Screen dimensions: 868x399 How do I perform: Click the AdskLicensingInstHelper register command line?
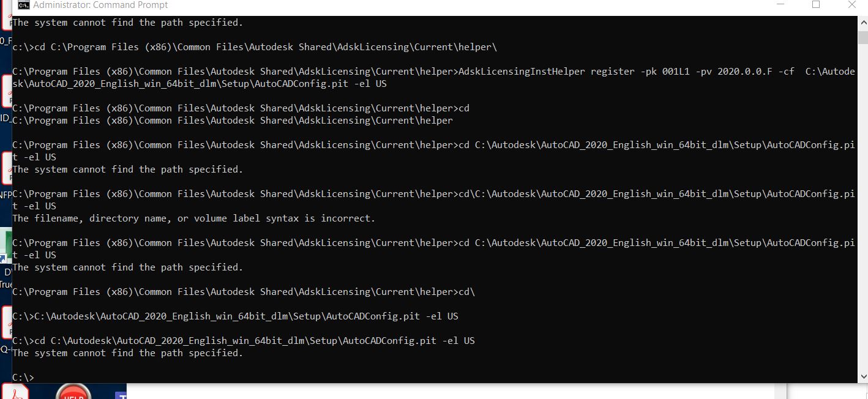[433, 78]
